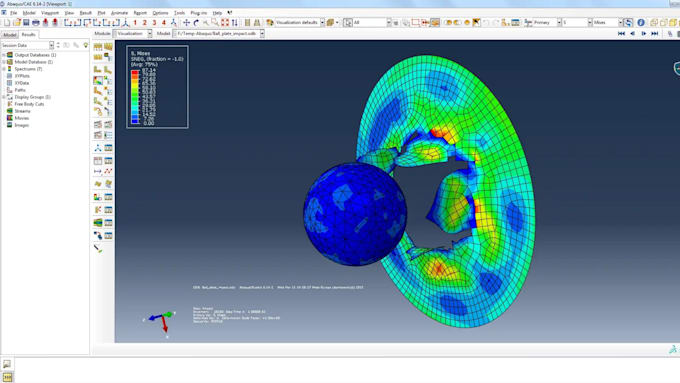
Task: Click the New Model Database icon
Action: click(7, 23)
